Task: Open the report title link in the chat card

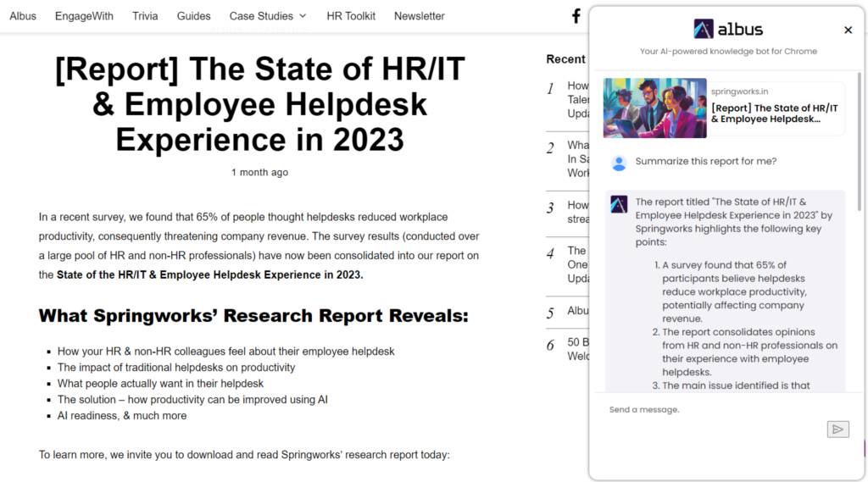Action: 774,114
